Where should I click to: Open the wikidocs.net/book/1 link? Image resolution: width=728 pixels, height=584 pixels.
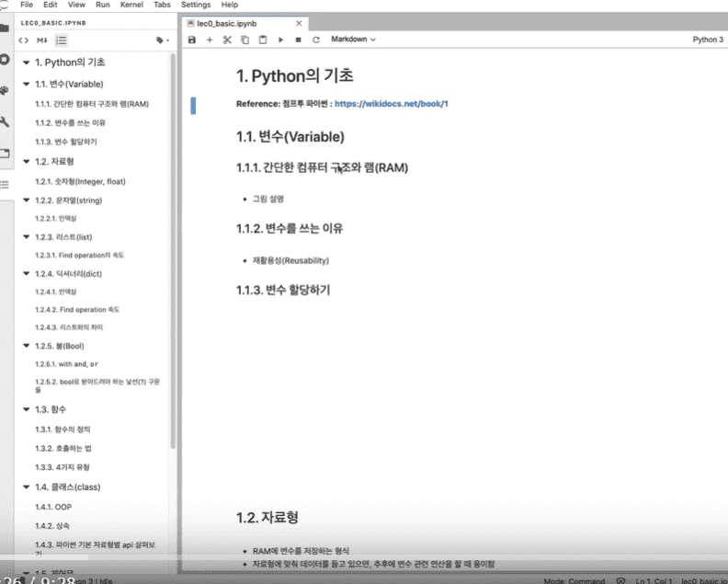[392, 104]
